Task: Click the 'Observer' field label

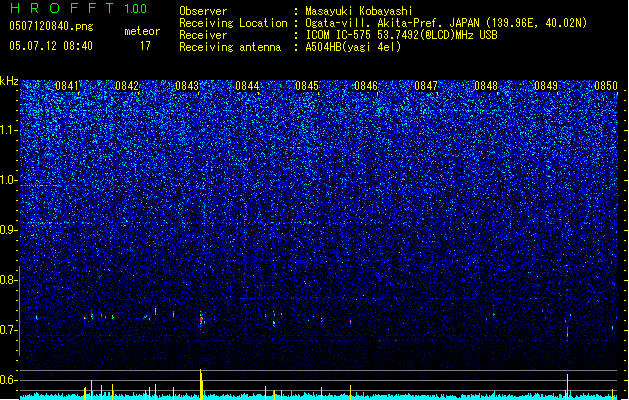Action: click(203, 11)
